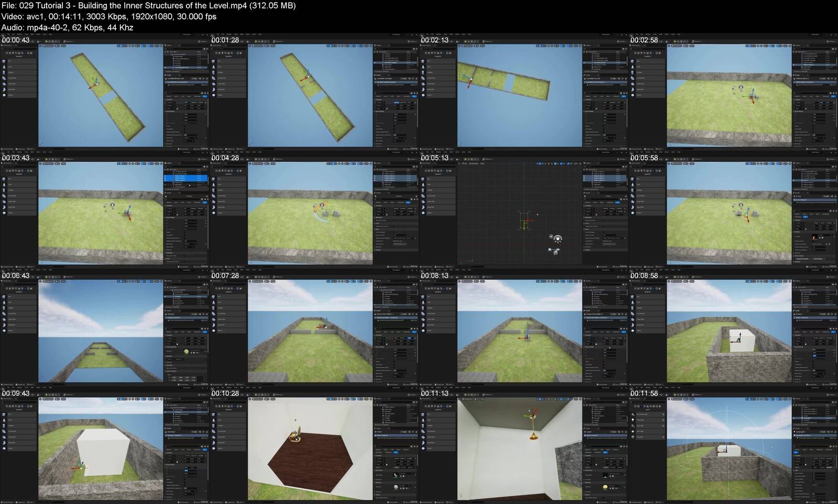The image size is (838, 504).
Task: Open the dark wireframe frame at 00:05:13
Action: click(524, 210)
